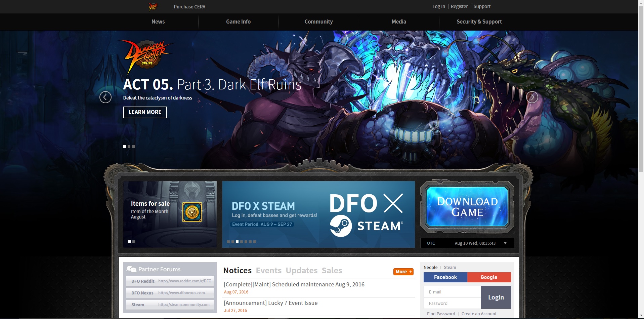
Task: Select fourth dot of DFO X Steam banner
Action: (x=242, y=242)
